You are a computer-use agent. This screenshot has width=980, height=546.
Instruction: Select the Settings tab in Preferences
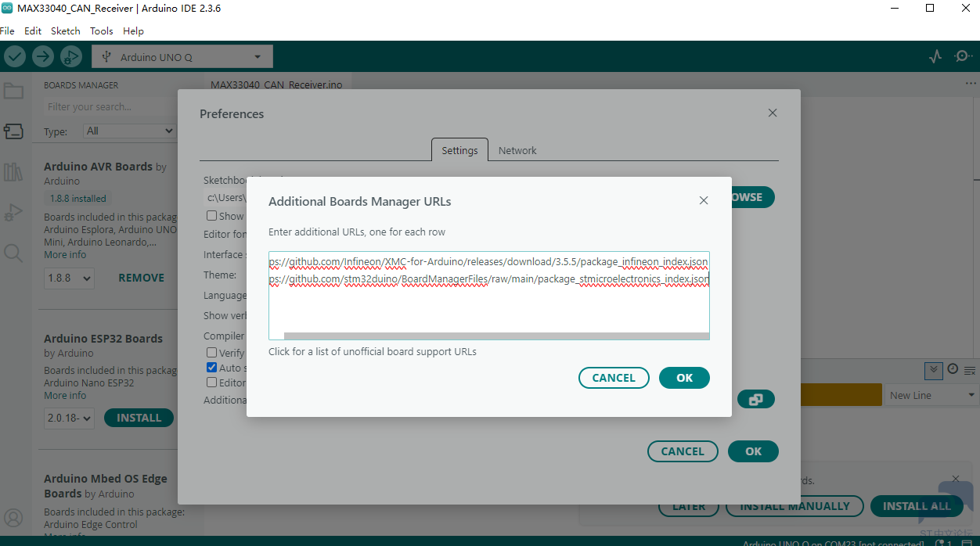pos(459,150)
